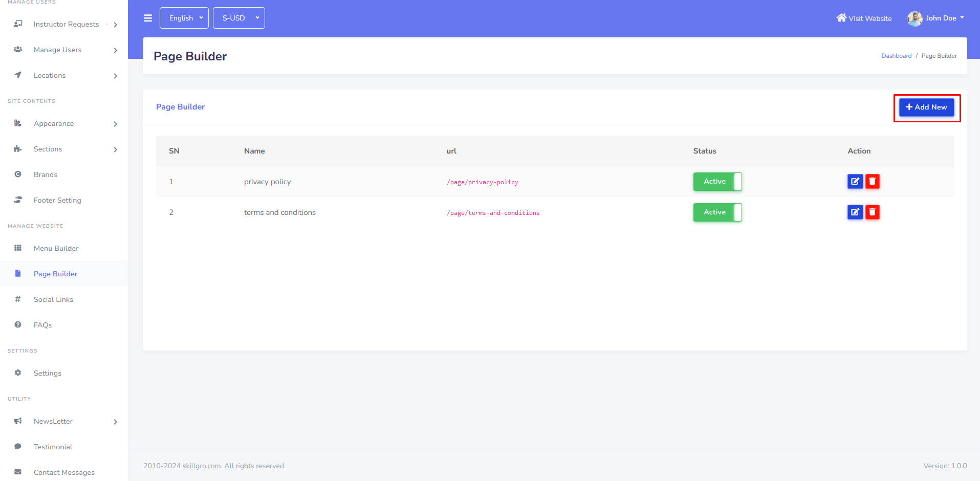Click the Settings gear icon
The height and width of the screenshot is (481, 980).
[x=18, y=373]
